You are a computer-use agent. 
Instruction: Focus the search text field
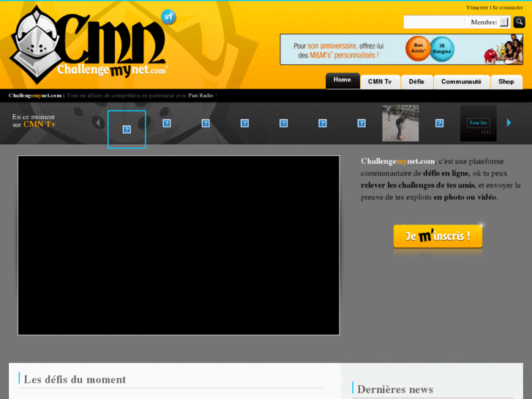pyautogui.click(x=434, y=22)
